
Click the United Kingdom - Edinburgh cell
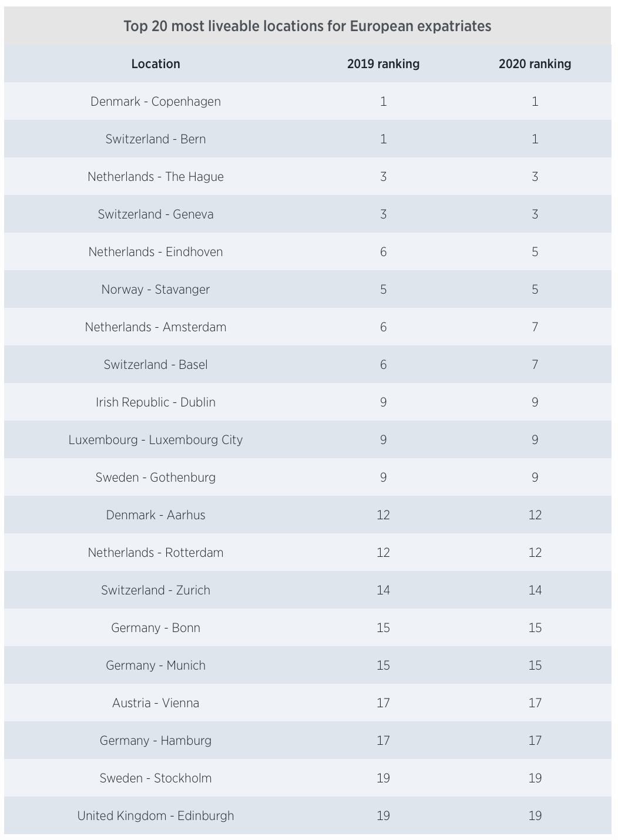coord(156,816)
